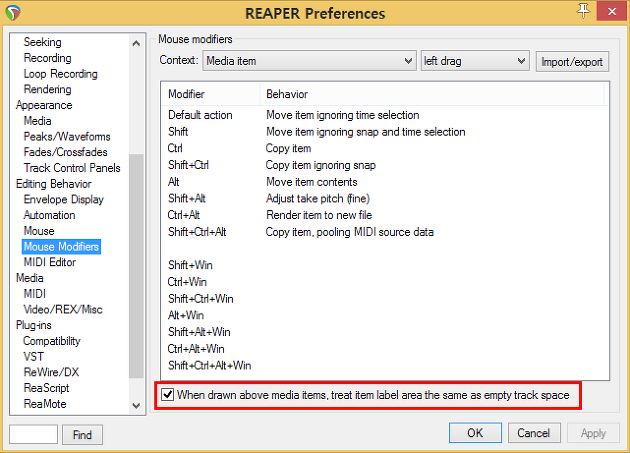Open the Context dropdown showing Media item

pos(309,61)
